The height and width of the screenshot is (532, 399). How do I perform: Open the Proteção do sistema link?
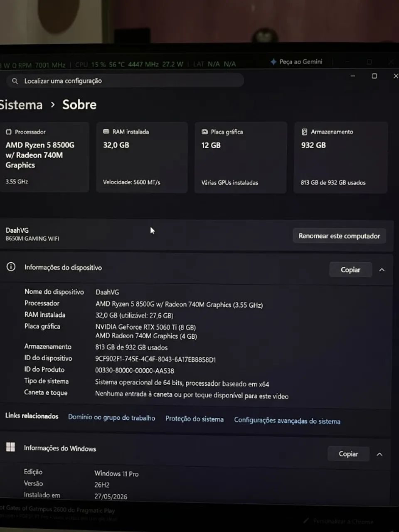point(195,419)
